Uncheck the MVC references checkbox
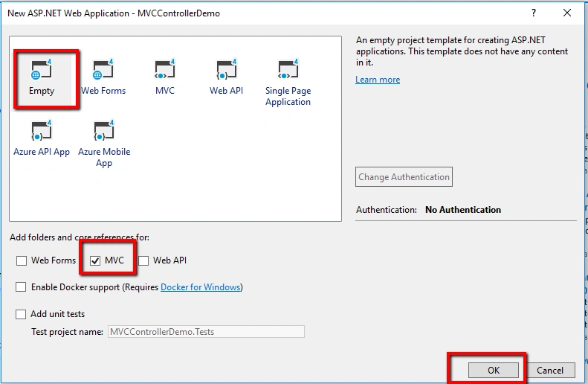The width and height of the screenshot is (588, 384). [95, 260]
